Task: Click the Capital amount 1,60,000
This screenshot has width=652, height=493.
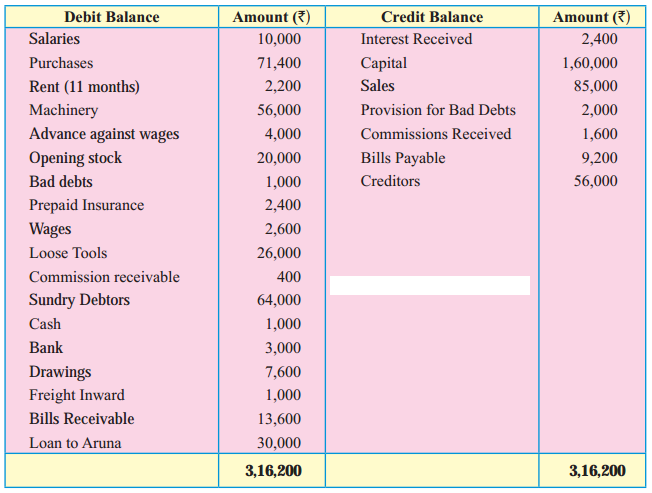Action: (590, 63)
